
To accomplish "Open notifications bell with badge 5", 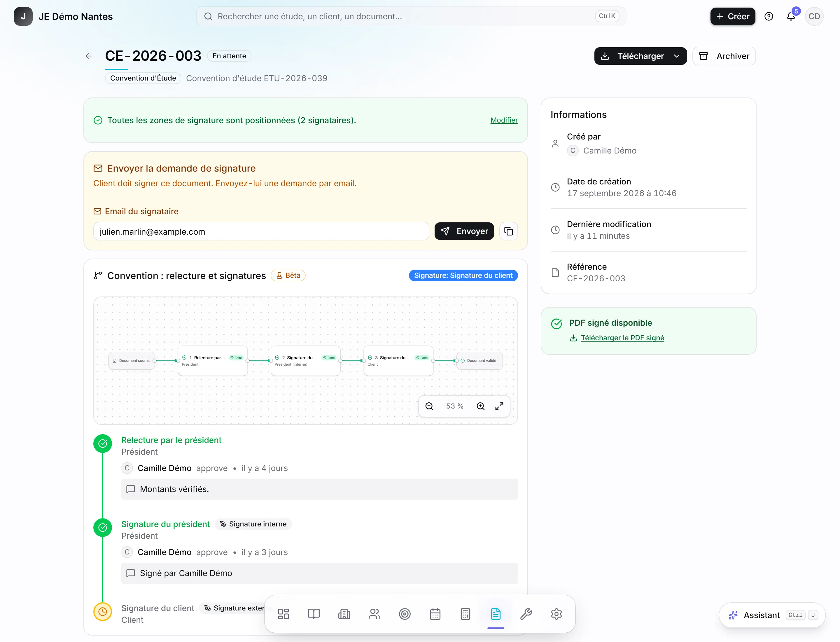I will (x=791, y=16).
